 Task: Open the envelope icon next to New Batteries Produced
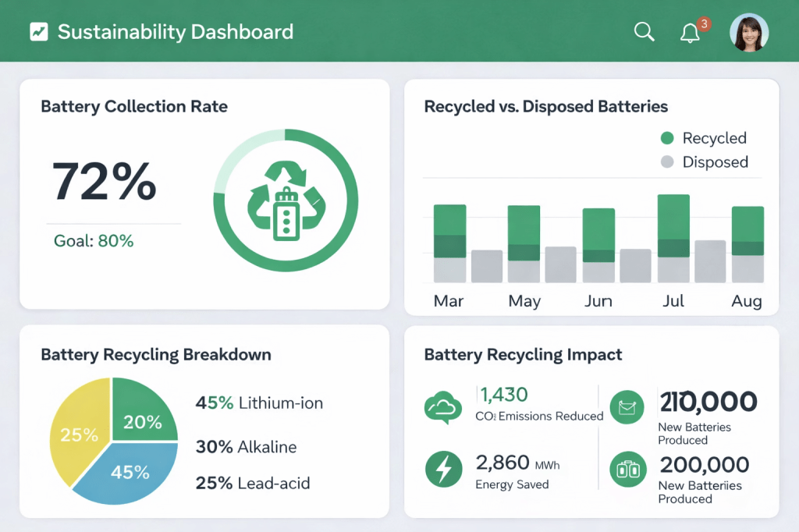click(x=627, y=407)
